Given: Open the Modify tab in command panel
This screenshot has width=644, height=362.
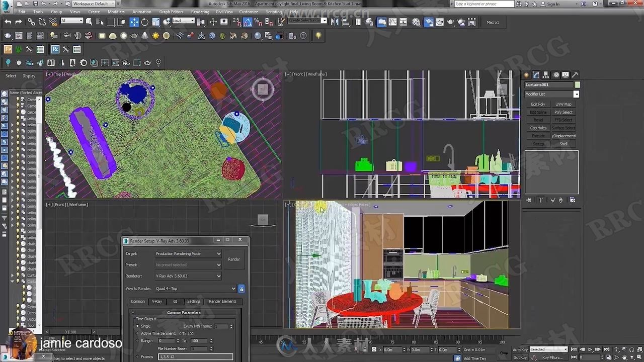Looking at the screenshot, I should 536,75.
